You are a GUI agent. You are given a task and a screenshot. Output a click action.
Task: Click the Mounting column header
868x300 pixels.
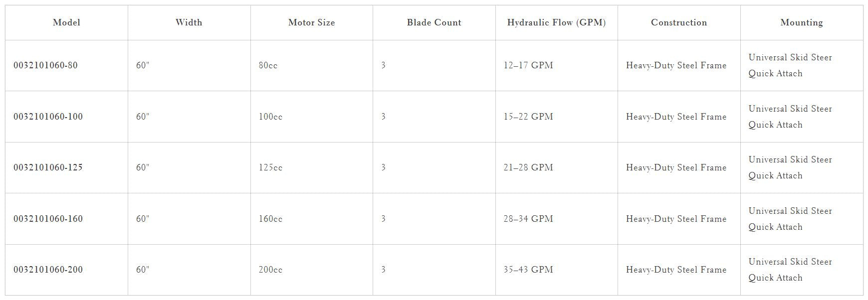(x=802, y=22)
